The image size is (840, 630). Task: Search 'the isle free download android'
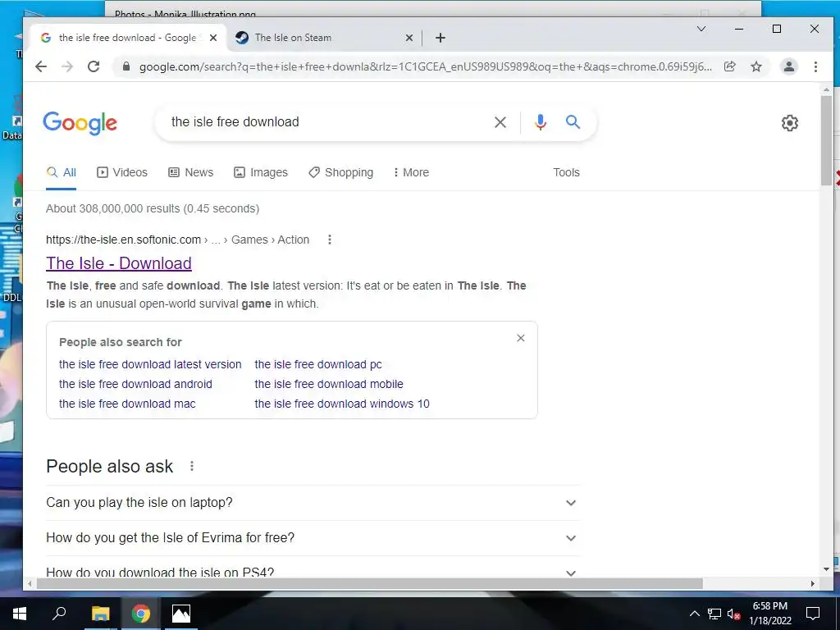[x=135, y=384]
